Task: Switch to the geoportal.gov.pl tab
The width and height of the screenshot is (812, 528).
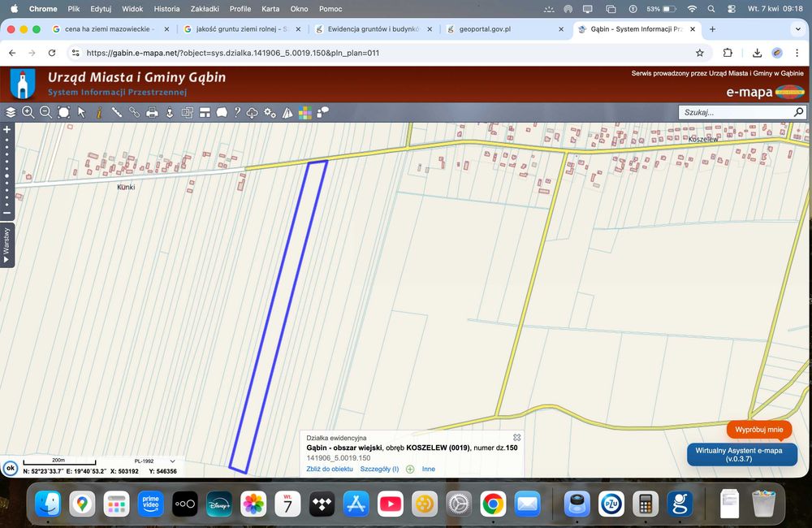Action: (485, 29)
